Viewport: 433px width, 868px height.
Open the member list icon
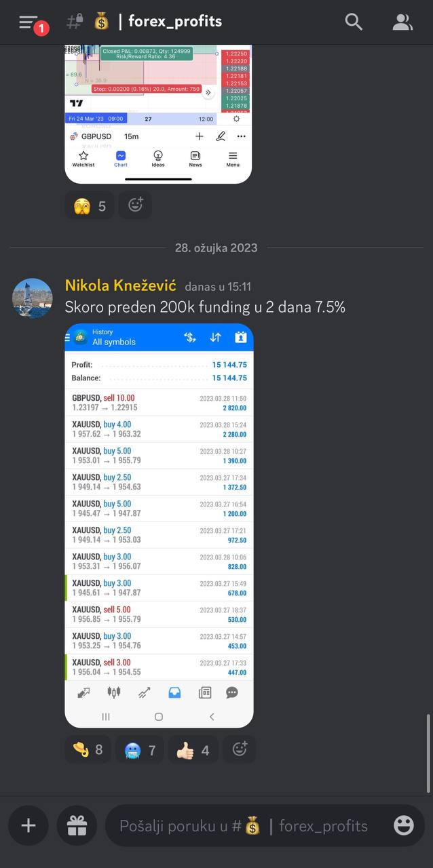(402, 22)
